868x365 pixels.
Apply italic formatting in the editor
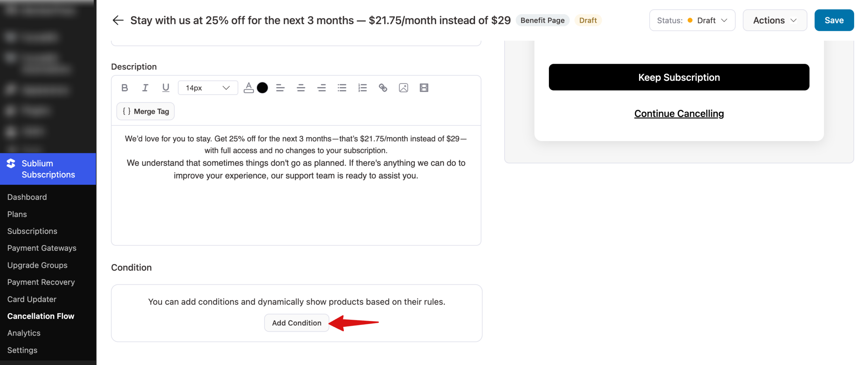click(145, 87)
